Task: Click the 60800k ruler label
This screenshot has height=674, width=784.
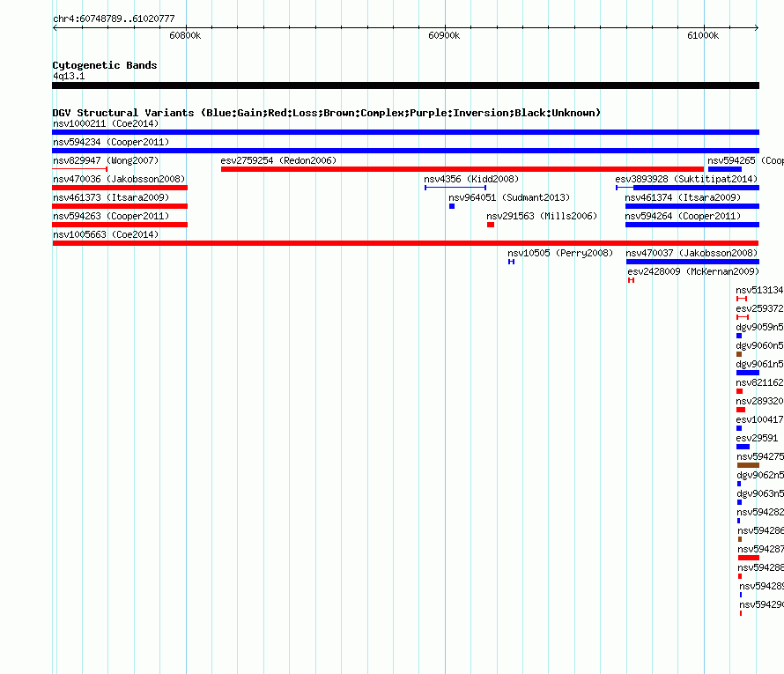Action: coord(185,35)
